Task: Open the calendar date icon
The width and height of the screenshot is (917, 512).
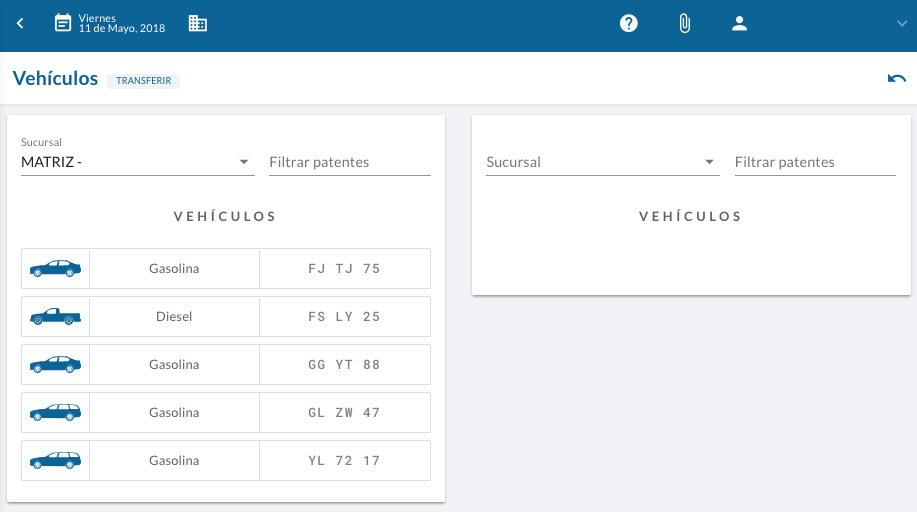Action: (63, 23)
